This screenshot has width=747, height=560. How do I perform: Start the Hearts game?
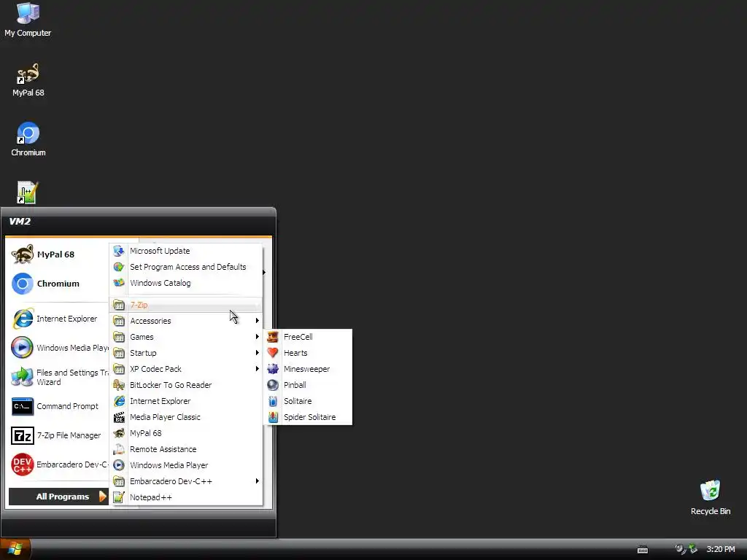[x=308, y=353]
